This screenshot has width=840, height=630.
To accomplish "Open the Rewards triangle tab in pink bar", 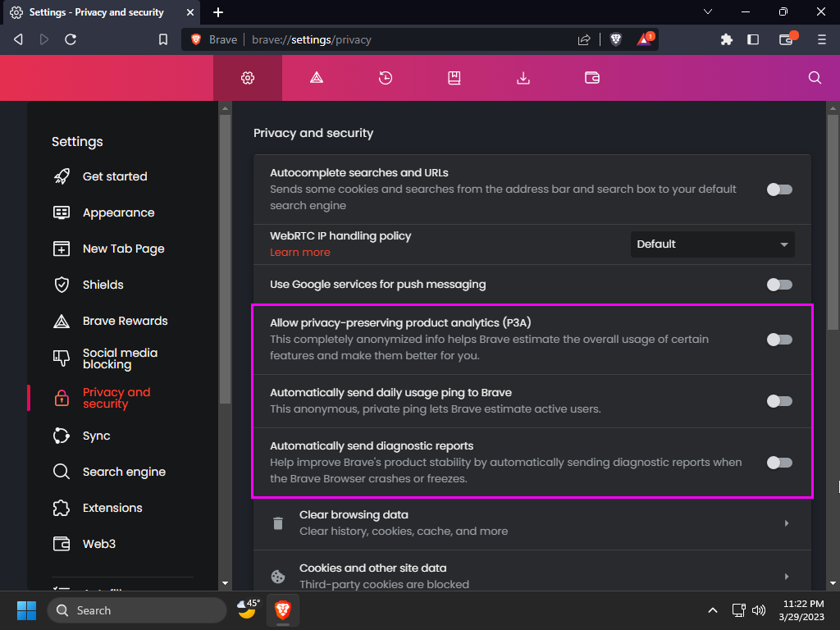I will [x=317, y=78].
